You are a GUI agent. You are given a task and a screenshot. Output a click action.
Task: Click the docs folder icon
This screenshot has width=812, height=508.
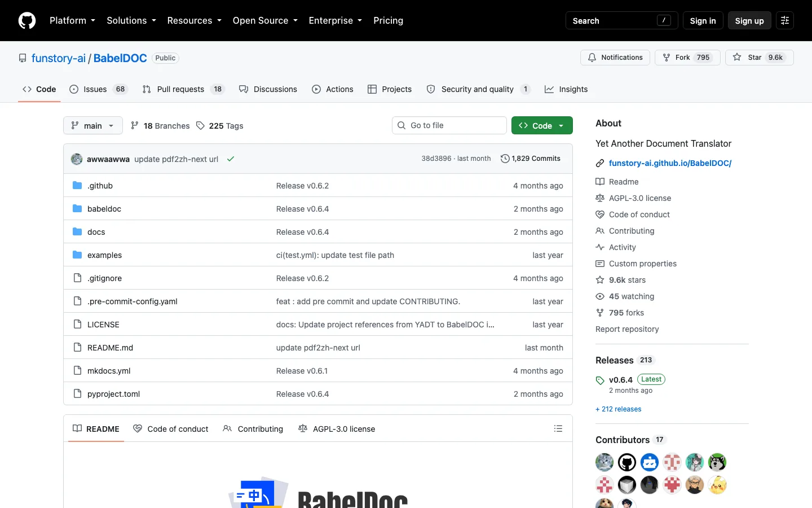(77, 232)
